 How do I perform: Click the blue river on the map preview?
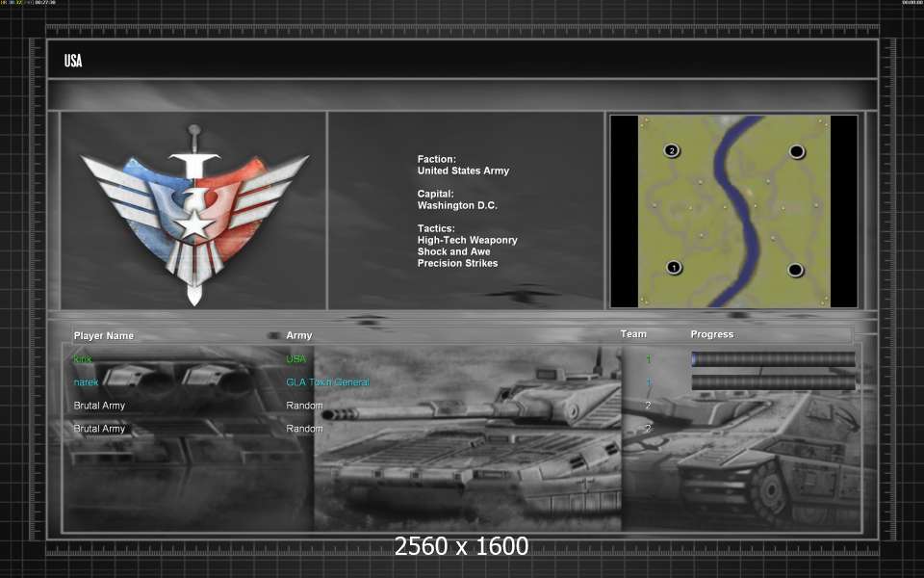coord(739,212)
